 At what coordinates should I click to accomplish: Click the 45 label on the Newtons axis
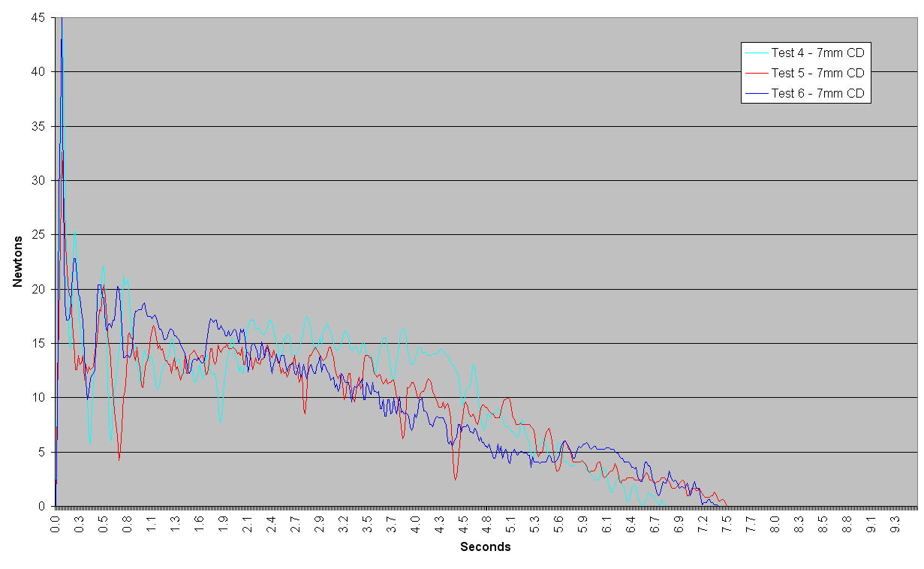click(x=39, y=17)
